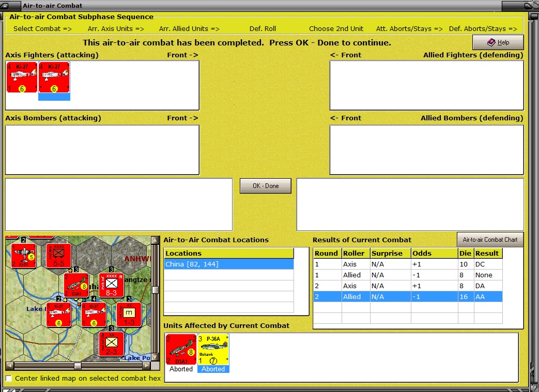Select the round 1 Allied row with result None
This screenshot has height=392, width=539.
pos(408,275)
